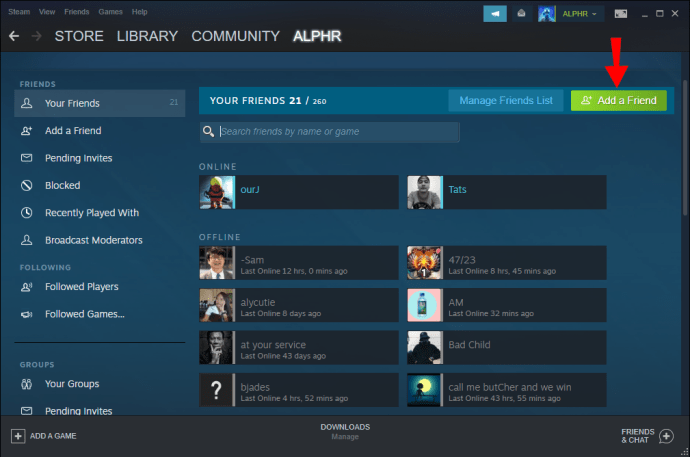Click the Add a Game plus icon
Image resolution: width=690 pixels, height=457 pixels.
18,436
